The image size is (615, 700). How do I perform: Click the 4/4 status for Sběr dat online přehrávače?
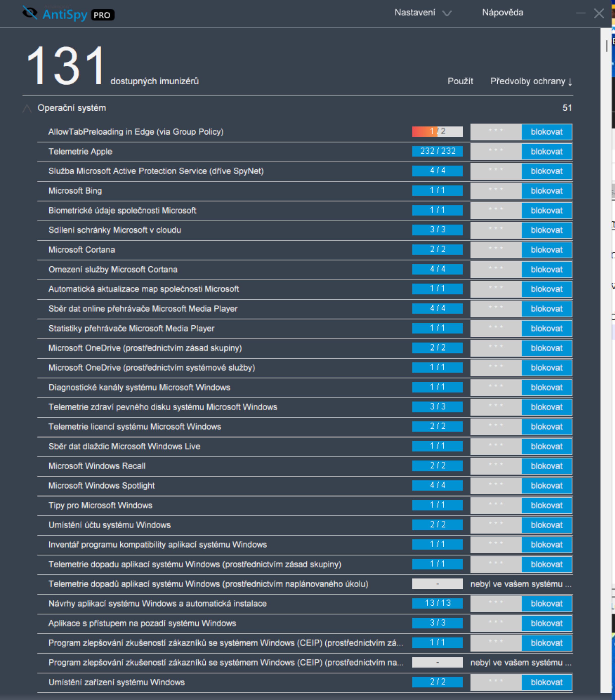coord(437,308)
